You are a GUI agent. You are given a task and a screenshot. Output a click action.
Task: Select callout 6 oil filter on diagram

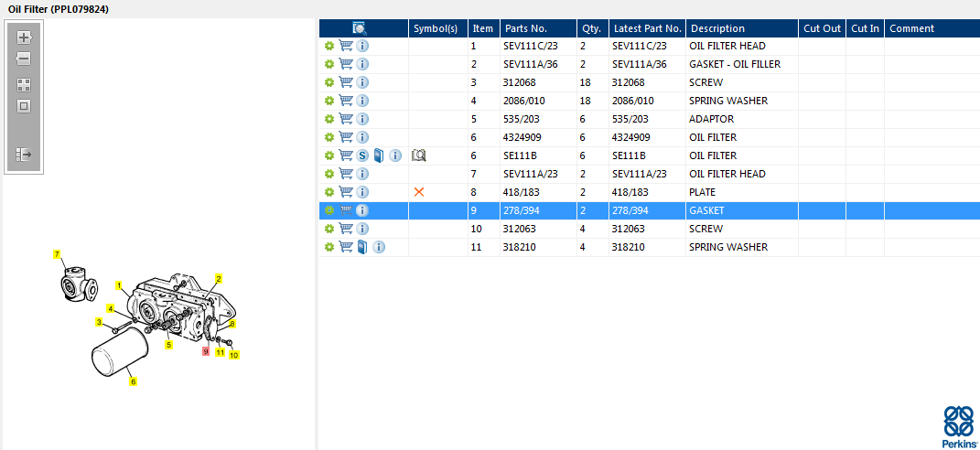coord(133,381)
